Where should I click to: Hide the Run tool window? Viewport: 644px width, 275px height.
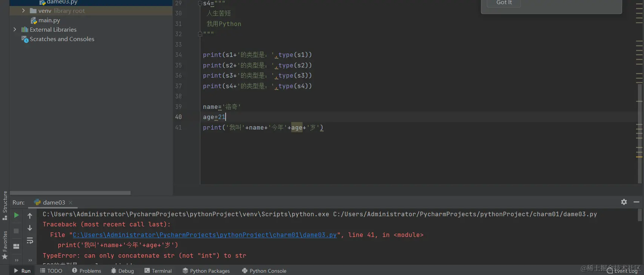point(636,202)
